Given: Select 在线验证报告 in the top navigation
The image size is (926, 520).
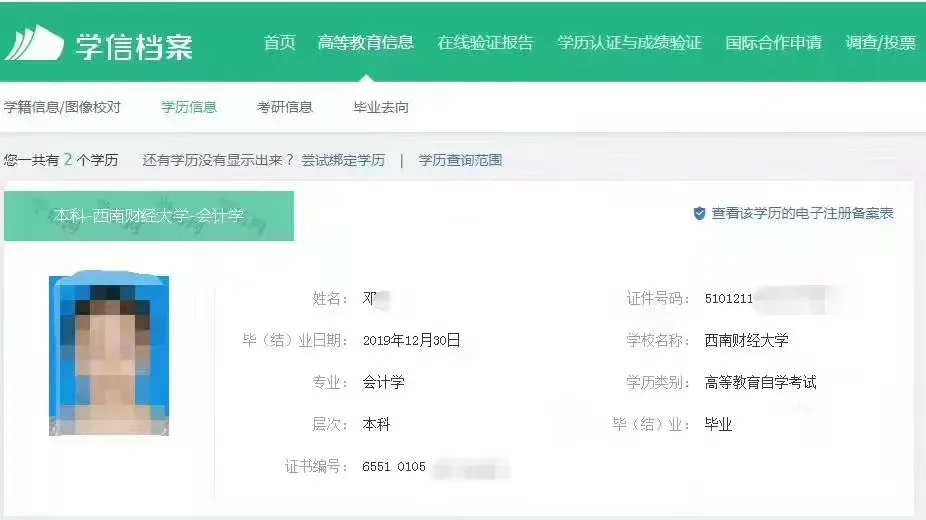Looking at the screenshot, I should (x=485, y=42).
